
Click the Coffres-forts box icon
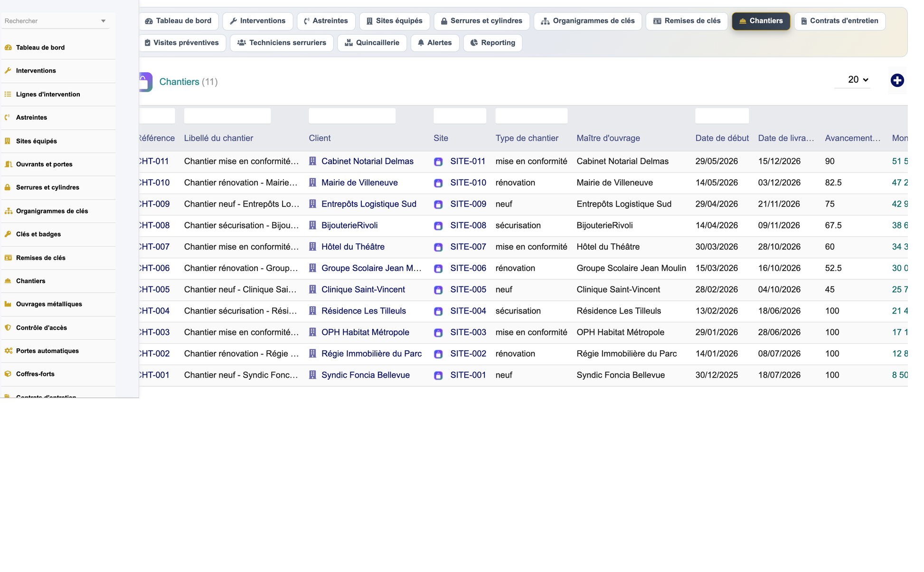[8, 374]
